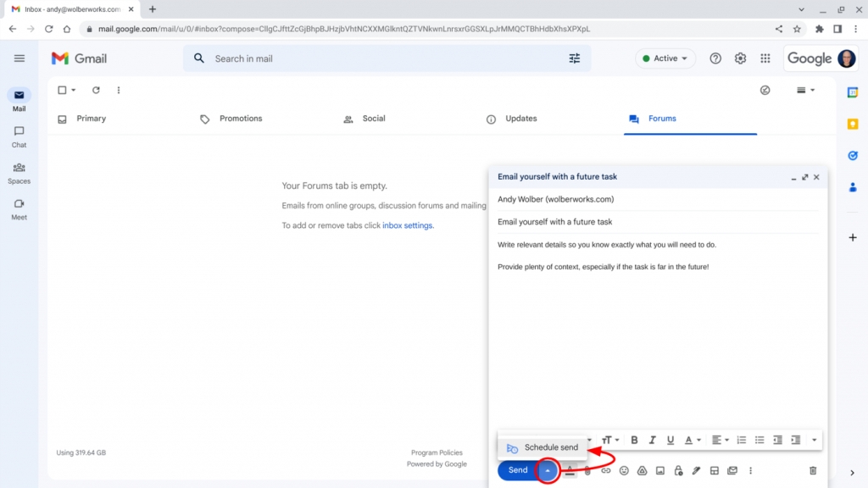Insert a photo into the message

coord(661,470)
